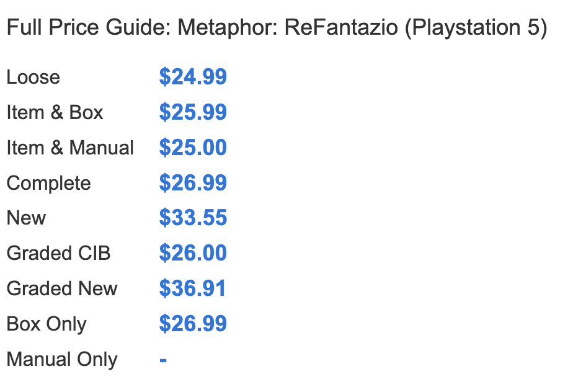This screenshot has height=392, width=568.
Task: Select the Item & Manual price $25.00
Action: [193, 148]
